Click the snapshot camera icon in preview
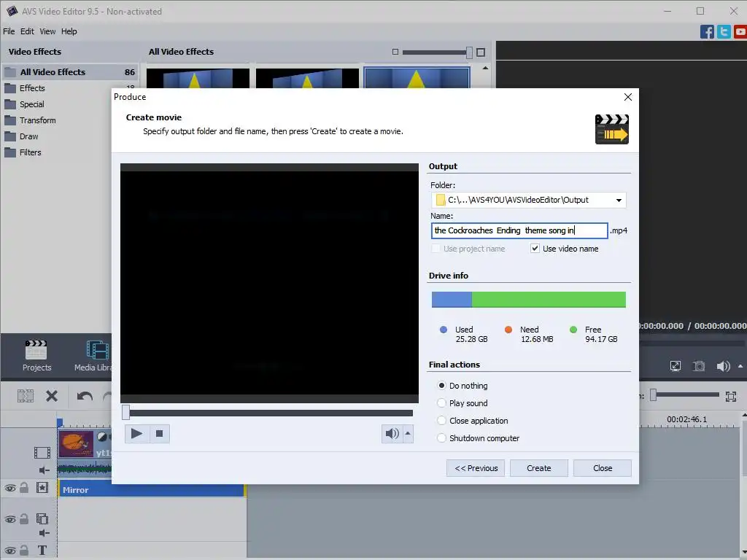747x560 pixels. point(699,366)
